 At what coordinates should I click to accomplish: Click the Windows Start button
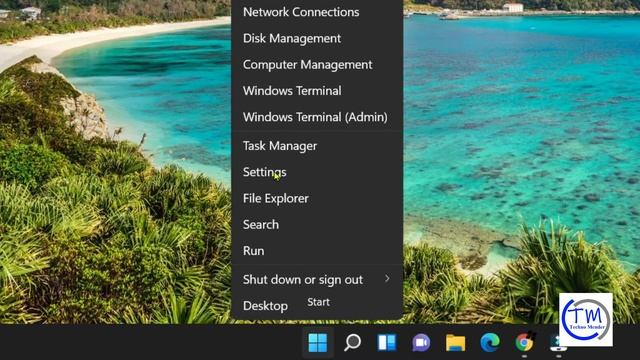[318, 342]
